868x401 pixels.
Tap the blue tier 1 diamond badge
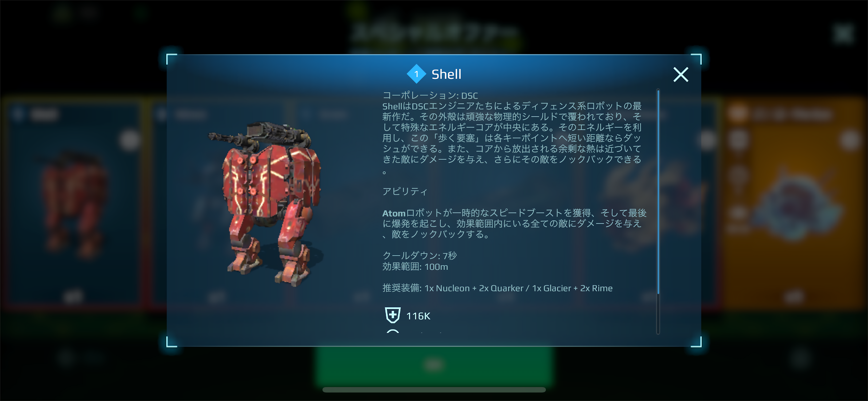click(x=417, y=74)
